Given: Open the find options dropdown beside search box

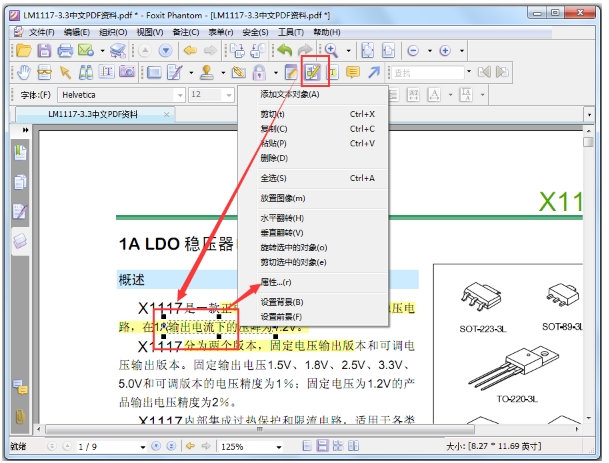Looking at the screenshot, I should pyautogui.click(x=469, y=72).
